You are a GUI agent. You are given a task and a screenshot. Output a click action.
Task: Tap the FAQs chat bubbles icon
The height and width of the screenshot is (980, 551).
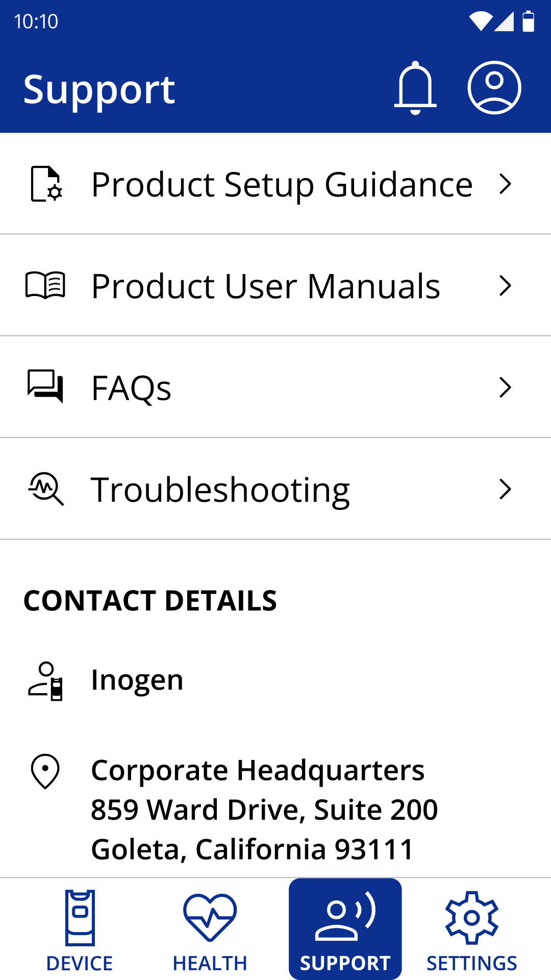point(46,386)
